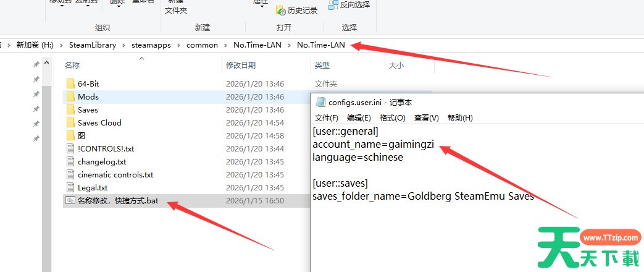Open the 格式(O) menu in Notepad
This screenshot has width=644, height=272.
click(x=392, y=118)
